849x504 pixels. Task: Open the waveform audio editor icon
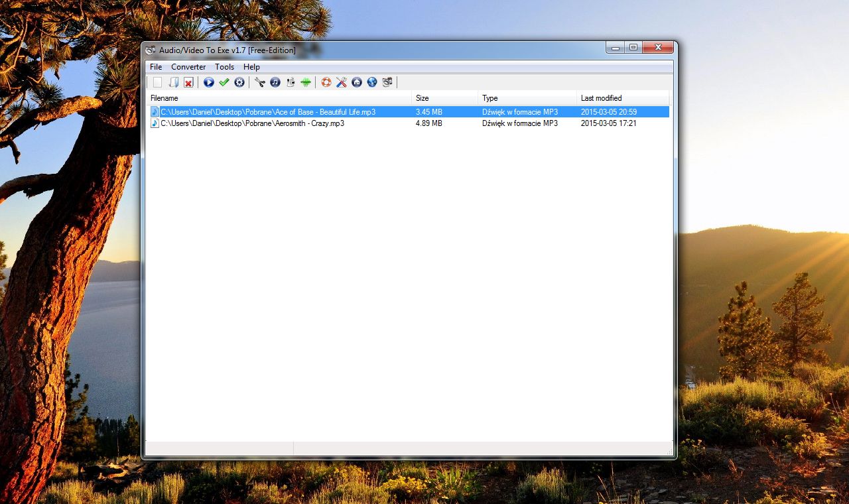coord(305,82)
